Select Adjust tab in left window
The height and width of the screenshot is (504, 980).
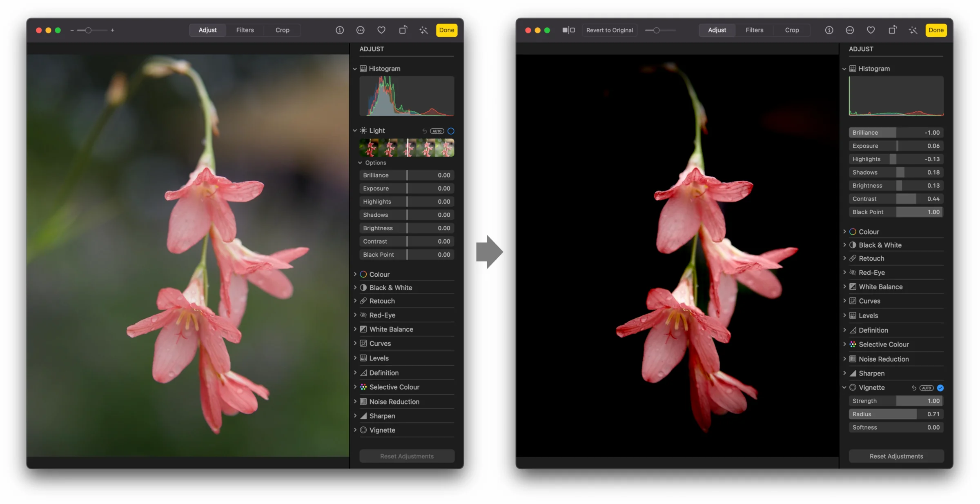tap(207, 30)
